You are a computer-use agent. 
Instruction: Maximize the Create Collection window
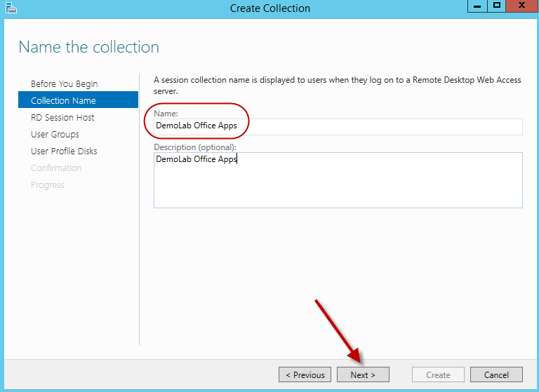click(x=497, y=6)
